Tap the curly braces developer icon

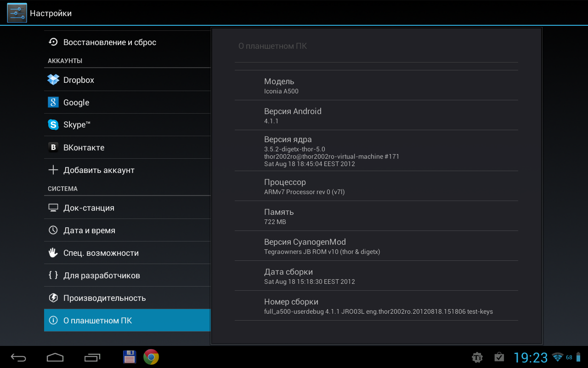(53, 275)
